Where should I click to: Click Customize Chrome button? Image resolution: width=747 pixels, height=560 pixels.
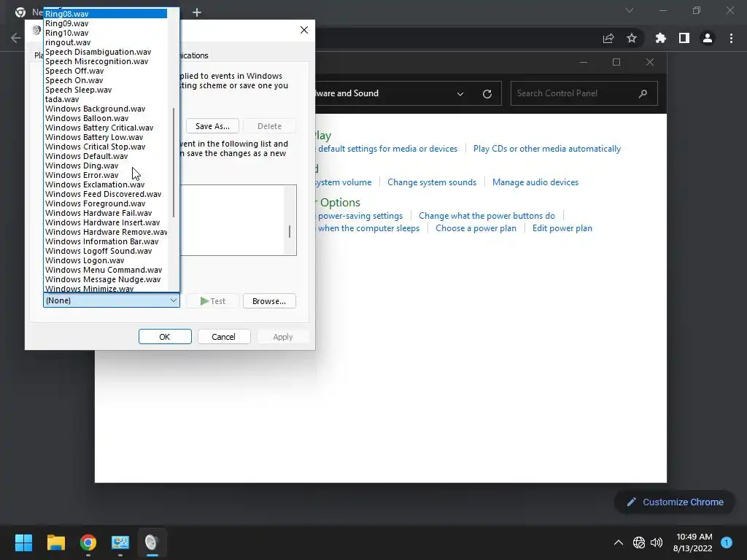pyautogui.click(x=675, y=502)
